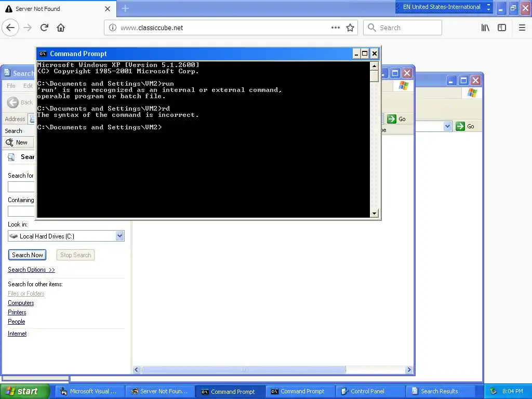Click left arrow of horizontal scrollbar

tap(137, 369)
